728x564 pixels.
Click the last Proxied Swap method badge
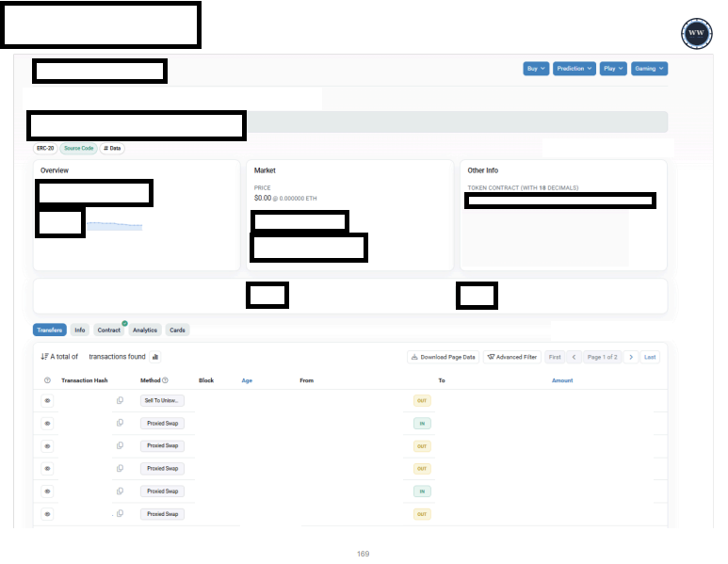pos(162,514)
